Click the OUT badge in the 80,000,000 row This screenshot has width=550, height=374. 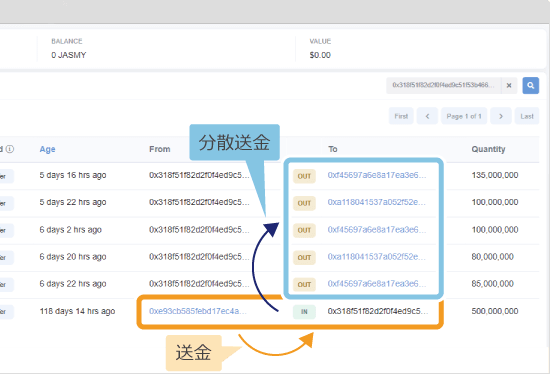pyautogui.click(x=304, y=258)
